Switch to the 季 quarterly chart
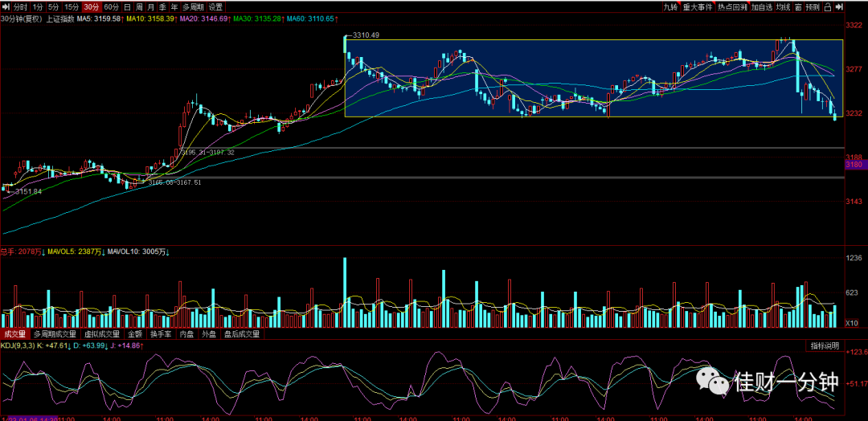 pos(162,7)
